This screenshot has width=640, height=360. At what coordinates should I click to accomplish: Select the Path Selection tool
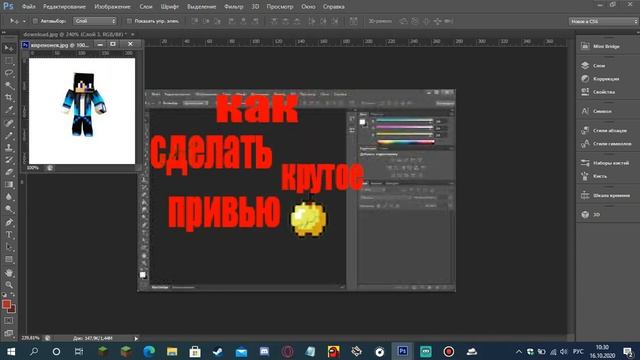(9, 247)
